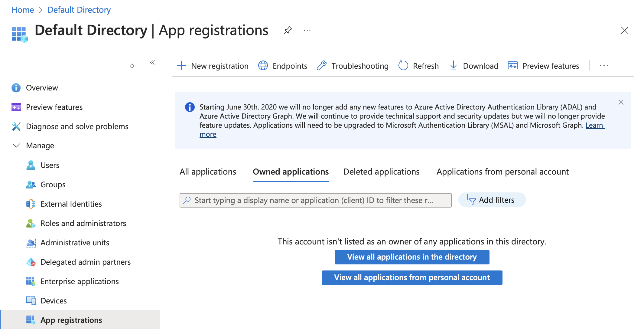Click the Troubleshooting toolbar label

point(360,66)
